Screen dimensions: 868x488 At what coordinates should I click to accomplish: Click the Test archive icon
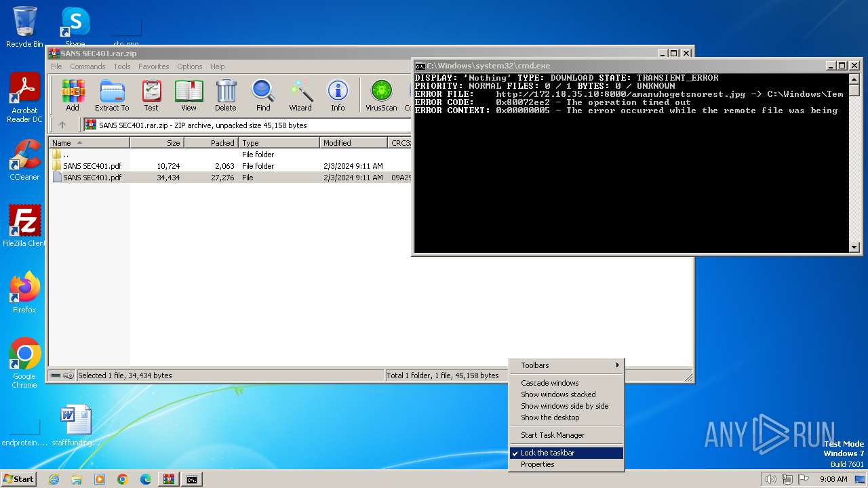151,95
